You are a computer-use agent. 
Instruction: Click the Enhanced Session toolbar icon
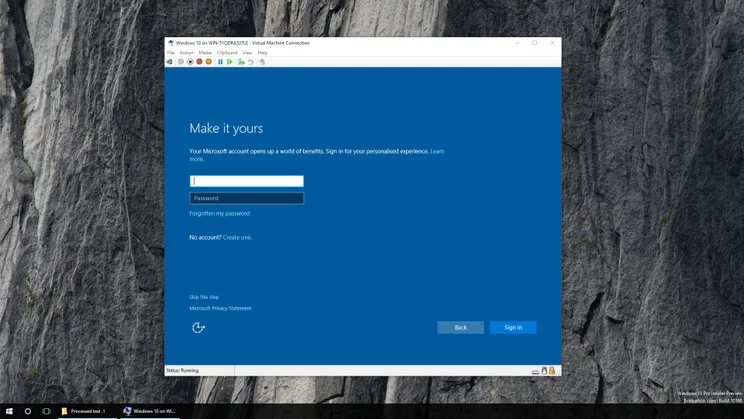pos(262,62)
